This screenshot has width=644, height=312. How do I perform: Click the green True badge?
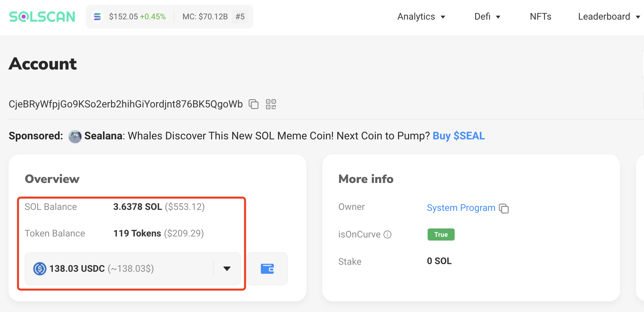click(x=441, y=234)
